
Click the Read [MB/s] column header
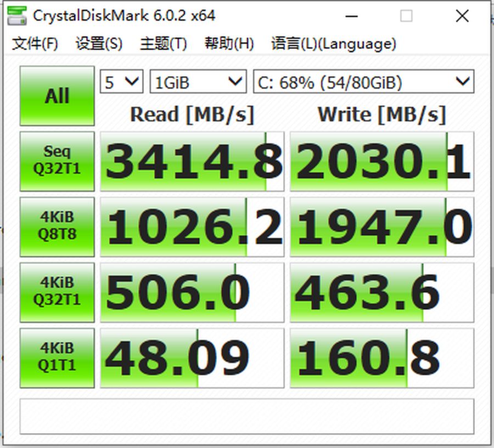[x=192, y=114]
